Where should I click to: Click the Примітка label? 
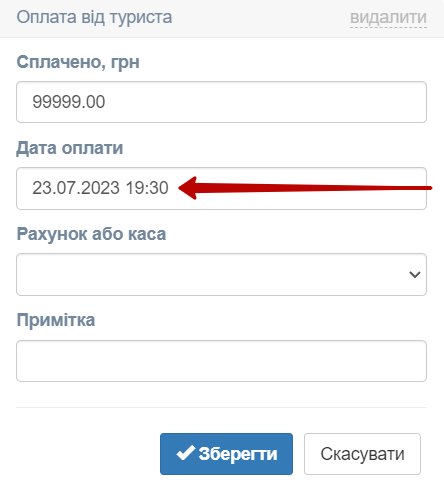pyautogui.click(x=56, y=320)
